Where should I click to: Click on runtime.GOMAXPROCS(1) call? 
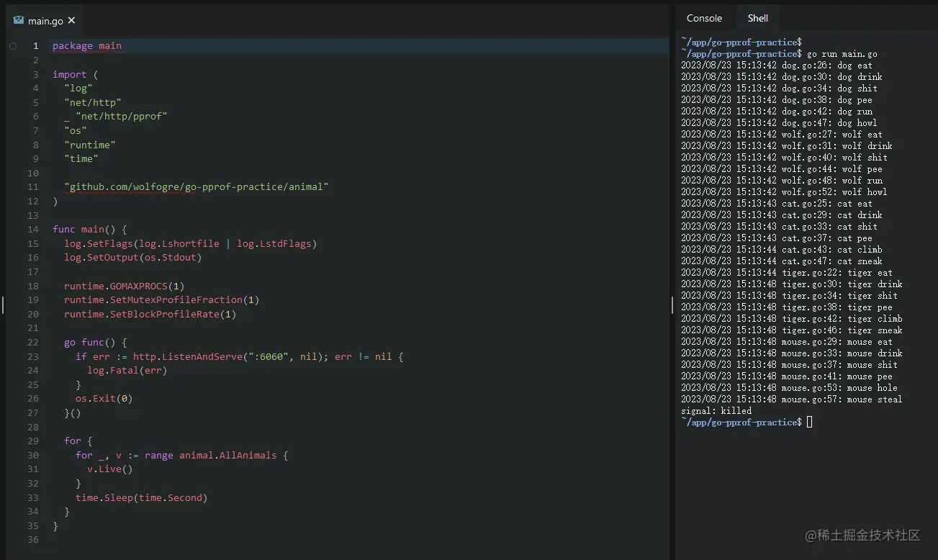click(x=124, y=286)
